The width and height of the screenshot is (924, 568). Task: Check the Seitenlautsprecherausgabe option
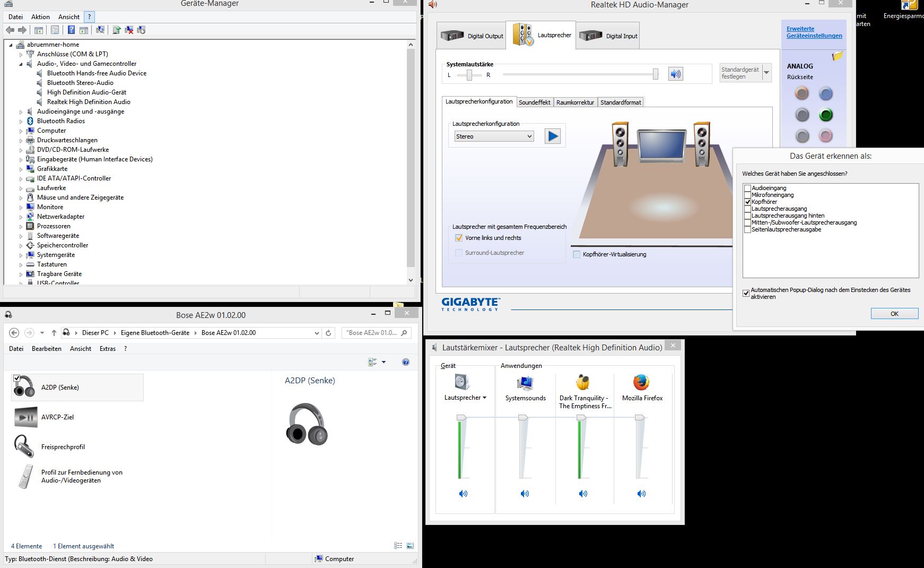click(x=747, y=229)
